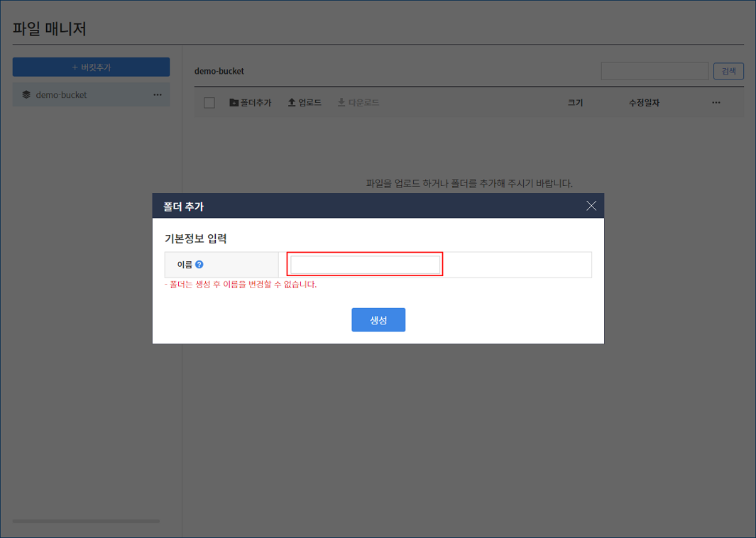Click the sidebar horizontal scrollbar
The width and height of the screenshot is (756, 538).
click(86, 521)
